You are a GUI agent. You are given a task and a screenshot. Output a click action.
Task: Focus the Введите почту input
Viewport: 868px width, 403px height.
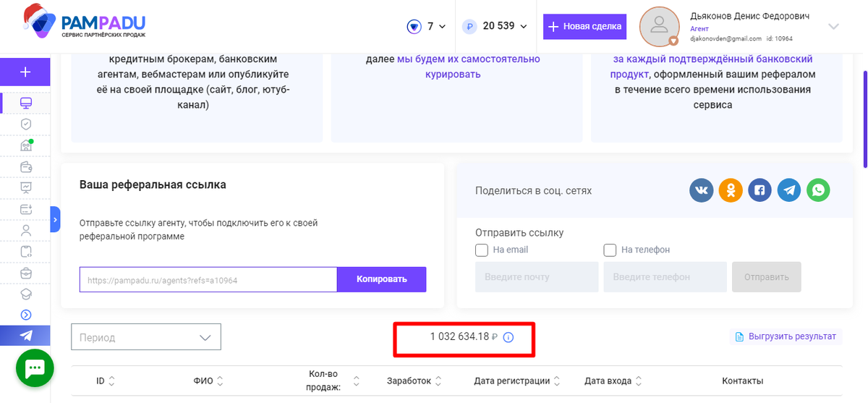[x=537, y=277]
